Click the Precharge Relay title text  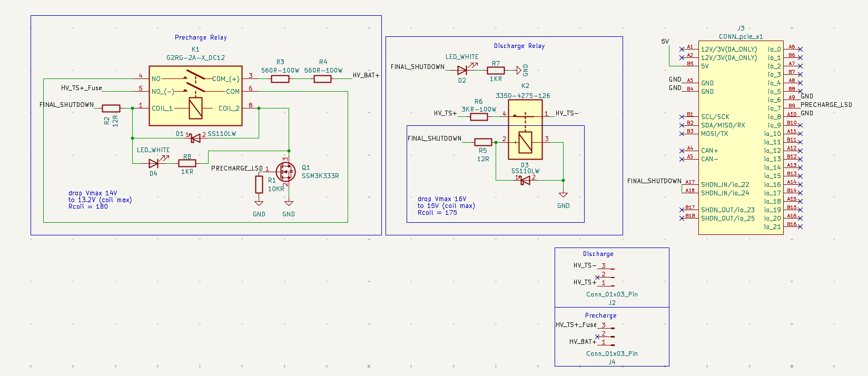201,37
